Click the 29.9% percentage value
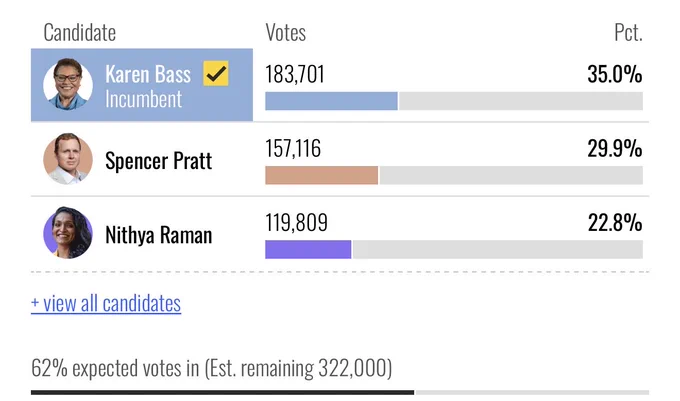 (615, 149)
